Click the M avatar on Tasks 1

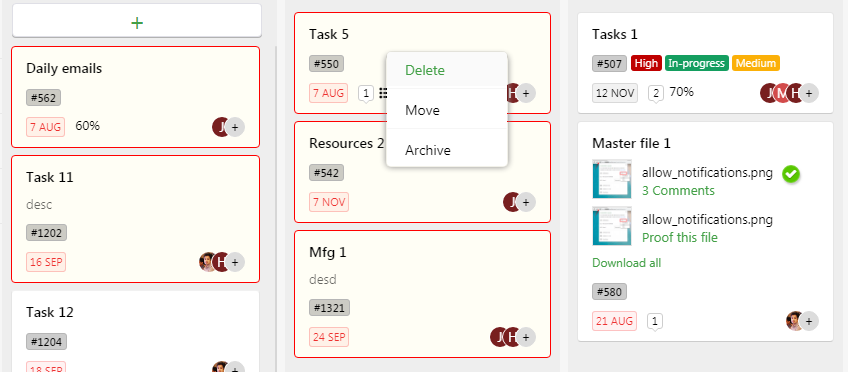(x=780, y=93)
